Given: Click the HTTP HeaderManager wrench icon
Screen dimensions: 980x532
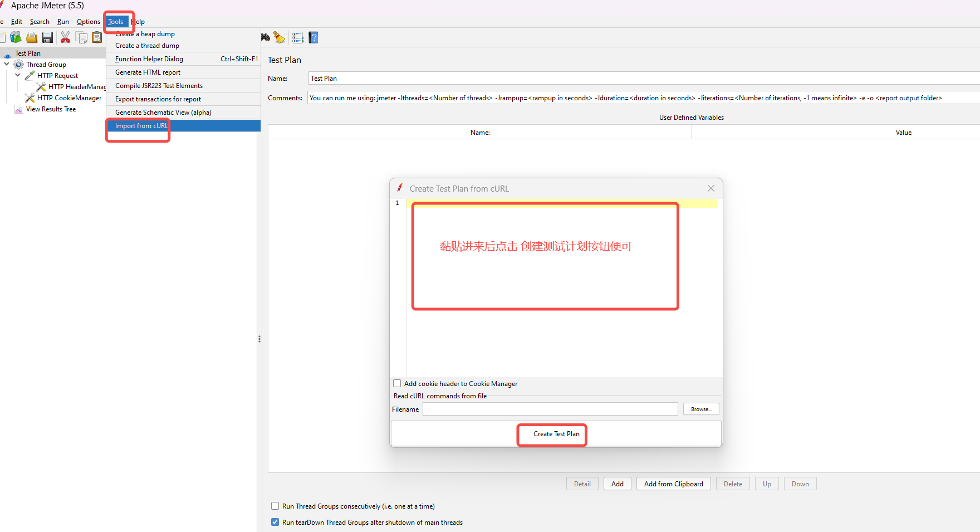Looking at the screenshot, I should (41, 87).
